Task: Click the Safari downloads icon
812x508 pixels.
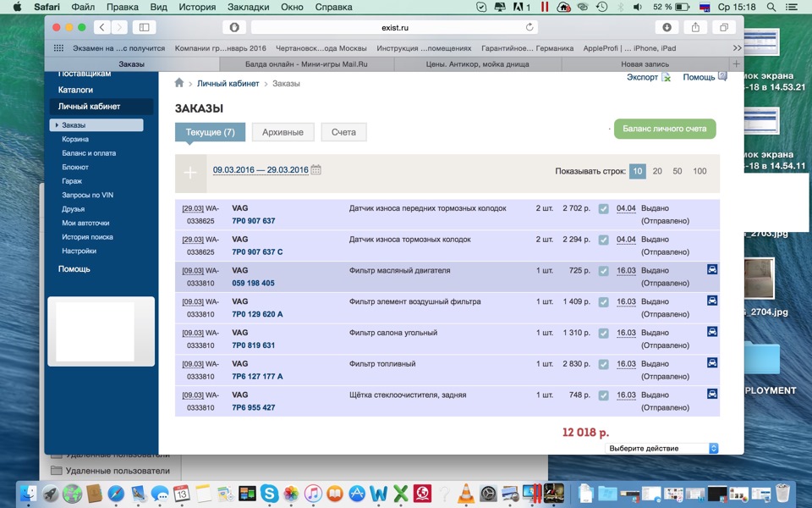Action: (667, 27)
